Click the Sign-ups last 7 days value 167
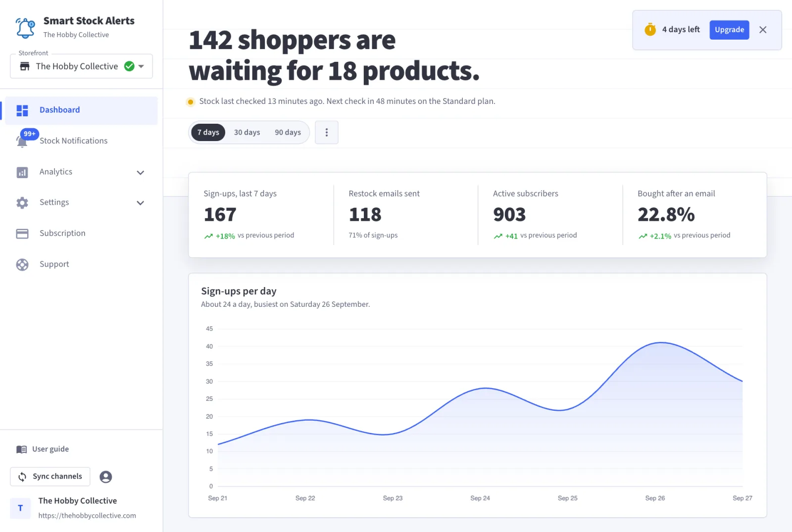 coord(220,215)
